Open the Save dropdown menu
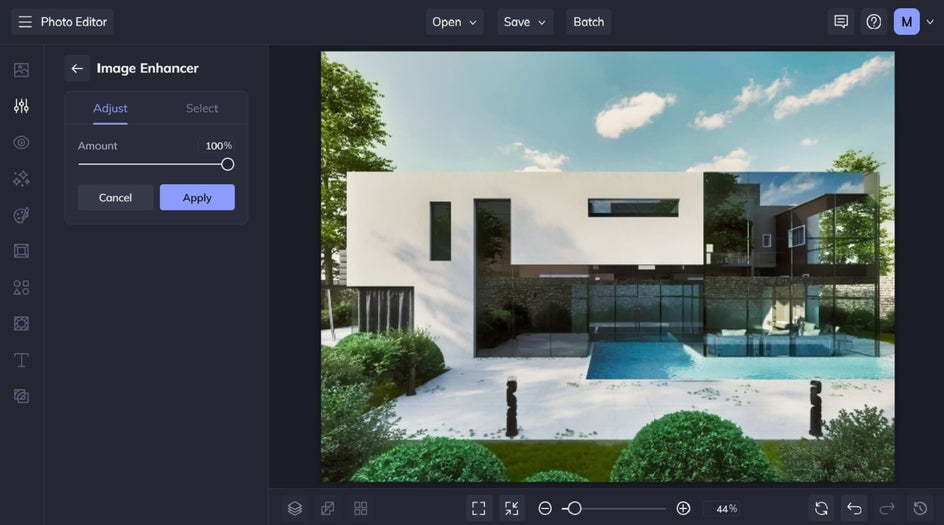This screenshot has height=525, width=944. [525, 22]
